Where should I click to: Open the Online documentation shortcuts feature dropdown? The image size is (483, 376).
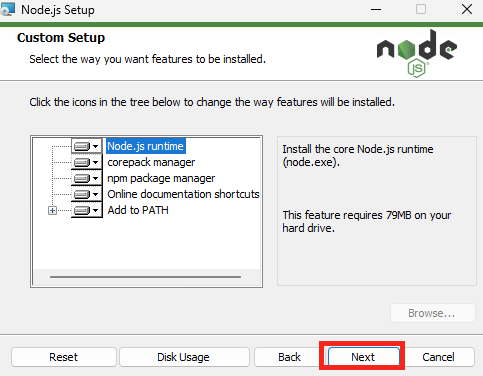tap(86, 194)
